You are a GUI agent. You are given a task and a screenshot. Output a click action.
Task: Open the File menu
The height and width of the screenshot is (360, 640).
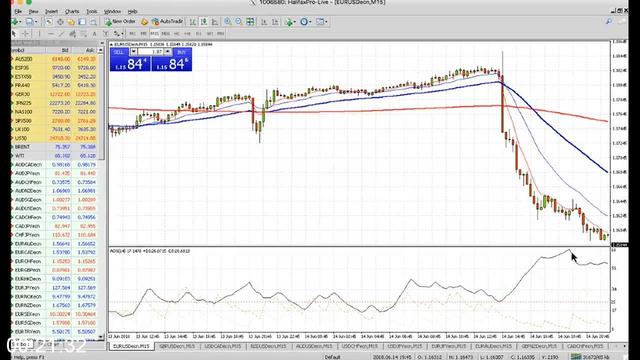tap(18, 11)
